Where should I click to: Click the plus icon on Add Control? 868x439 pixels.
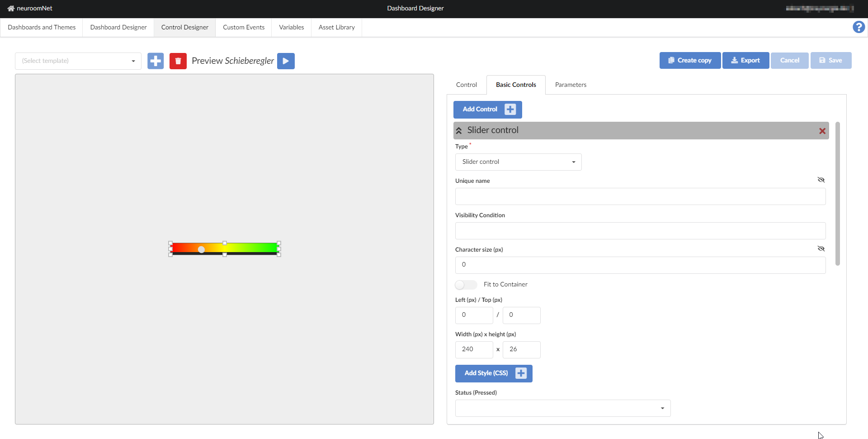coord(510,109)
